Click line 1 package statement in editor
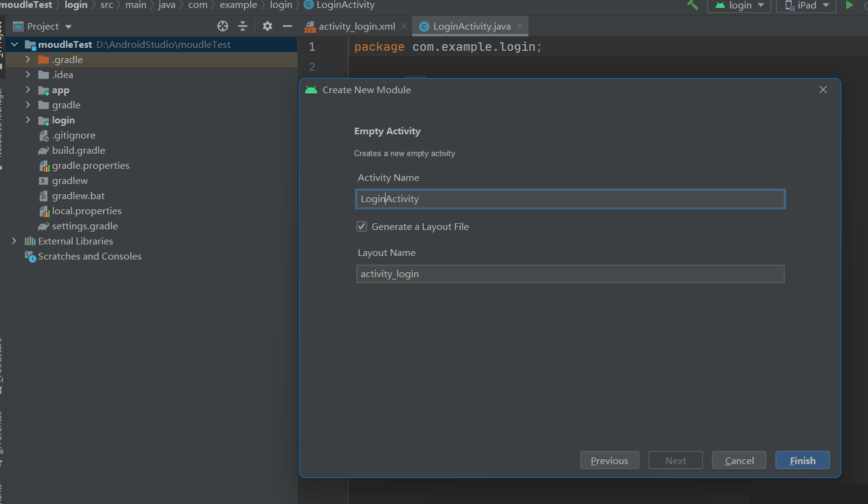Screen dimensions: 868x504 448,47
